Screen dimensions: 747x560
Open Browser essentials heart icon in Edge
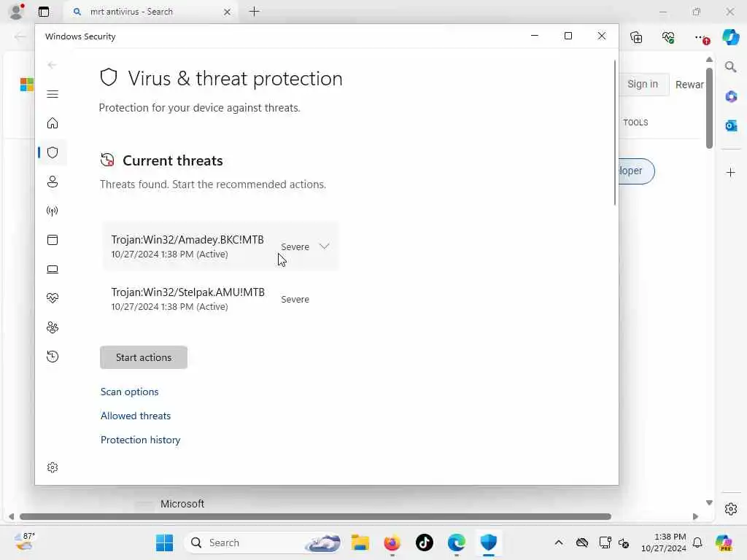pyautogui.click(x=668, y=37)
